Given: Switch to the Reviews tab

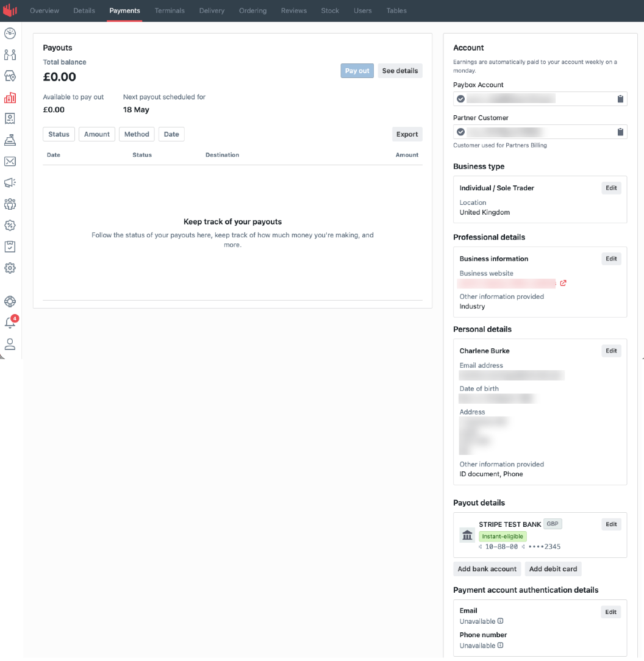Looking at the screenshot, I should [294, 10].
